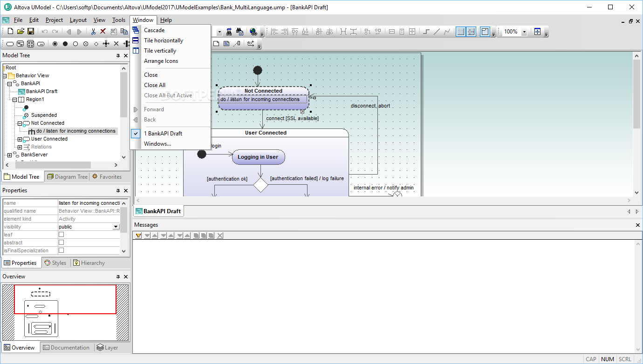Delete with the red X toolbar icon
Image resolution: width=643 pixels, height=364 pixels.
pyautogui.click(x=103, y=32)
